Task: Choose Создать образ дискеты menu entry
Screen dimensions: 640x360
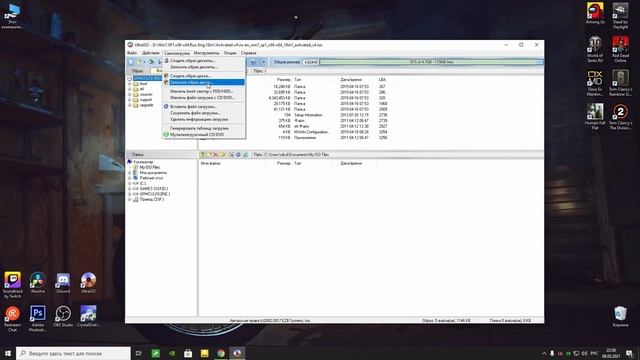Action: pyautogui.click(x=204, y=60)
